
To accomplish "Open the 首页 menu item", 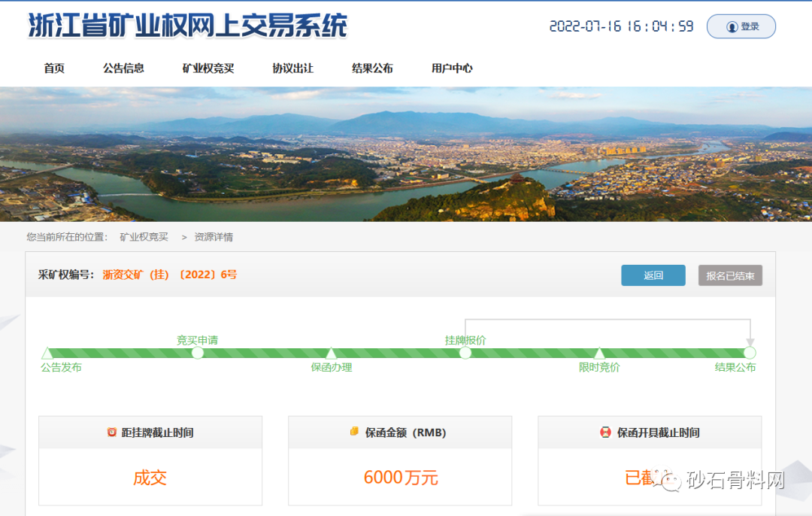I will 54,68.
